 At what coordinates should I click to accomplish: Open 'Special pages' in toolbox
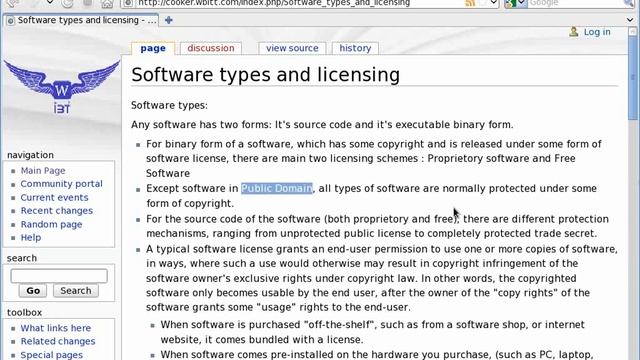coord(52,355)
